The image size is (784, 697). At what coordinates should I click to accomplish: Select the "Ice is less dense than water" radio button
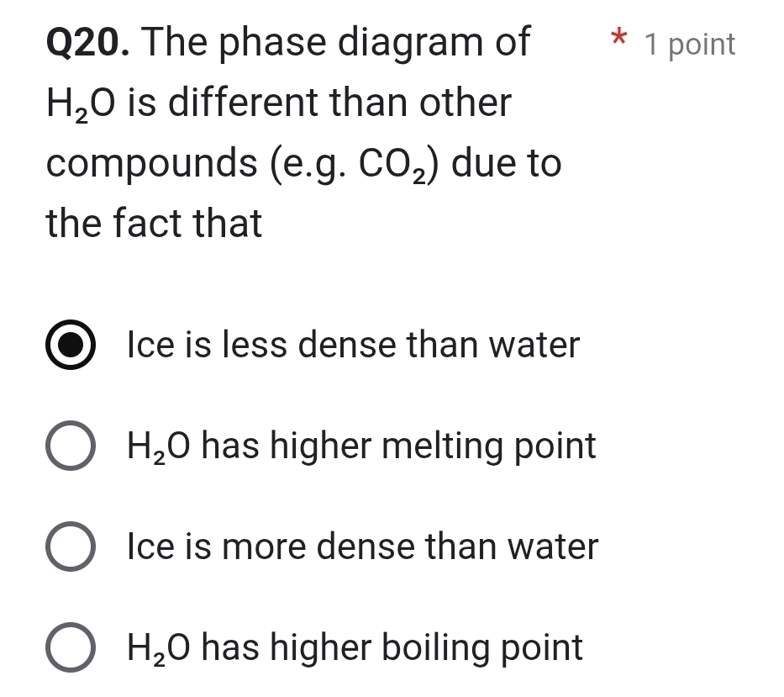click(x=71, y=345)
